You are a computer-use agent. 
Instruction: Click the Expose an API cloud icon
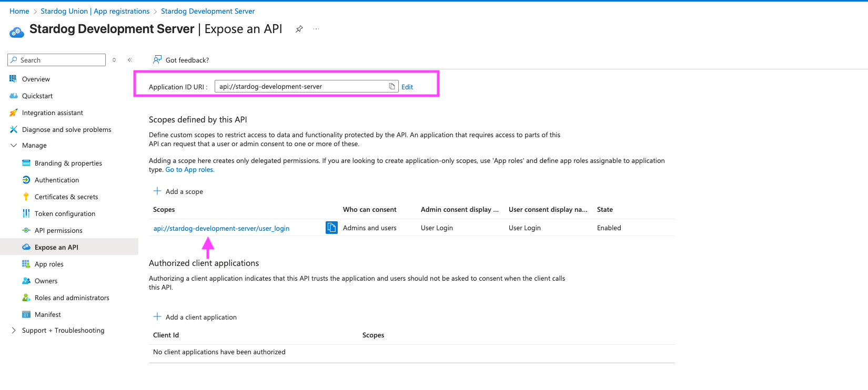coord(26,247)
